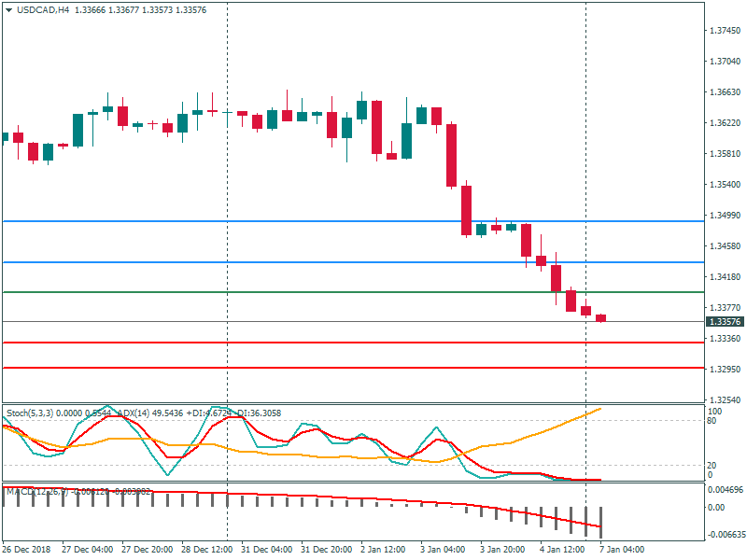Click the 28 Dec 12:00 time label
The height and width of the screenshot is (560, 747).
point(206,550)
